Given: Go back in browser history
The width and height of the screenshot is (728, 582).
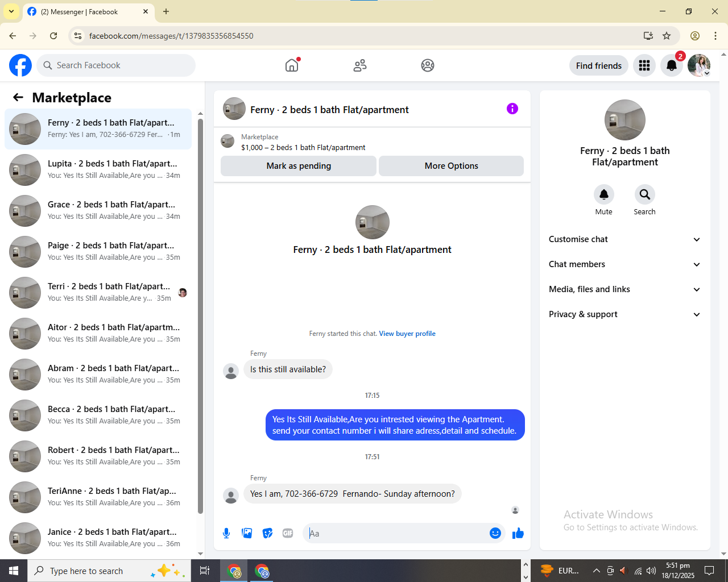Looking at the screenshot, I should [13, 36].
